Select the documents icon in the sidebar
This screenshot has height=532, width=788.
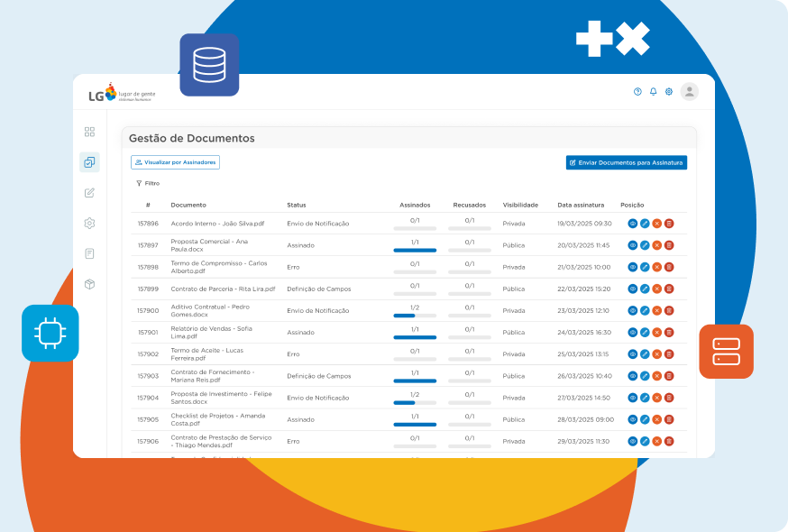[x=89, y=163]
